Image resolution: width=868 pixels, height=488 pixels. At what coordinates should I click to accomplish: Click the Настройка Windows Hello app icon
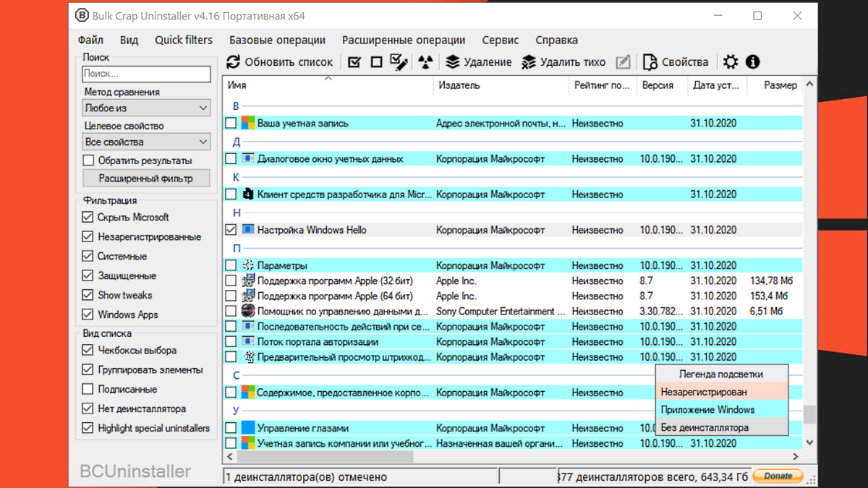pos(248,230)
